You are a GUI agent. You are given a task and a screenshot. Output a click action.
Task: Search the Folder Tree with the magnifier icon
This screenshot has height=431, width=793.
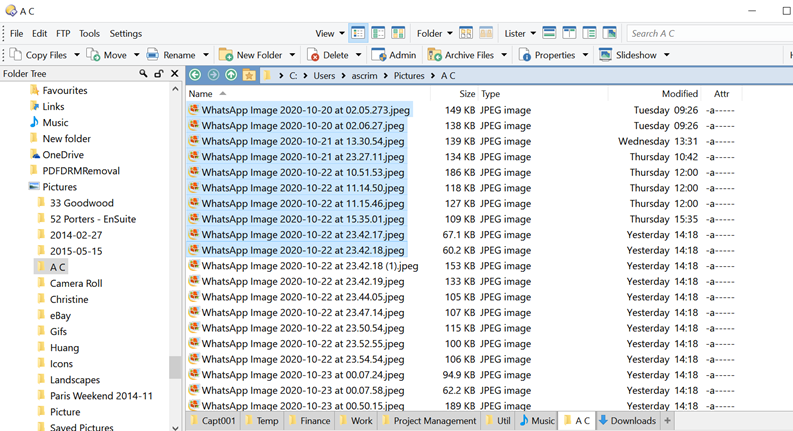pyautogui.click(x=144, y=73)
